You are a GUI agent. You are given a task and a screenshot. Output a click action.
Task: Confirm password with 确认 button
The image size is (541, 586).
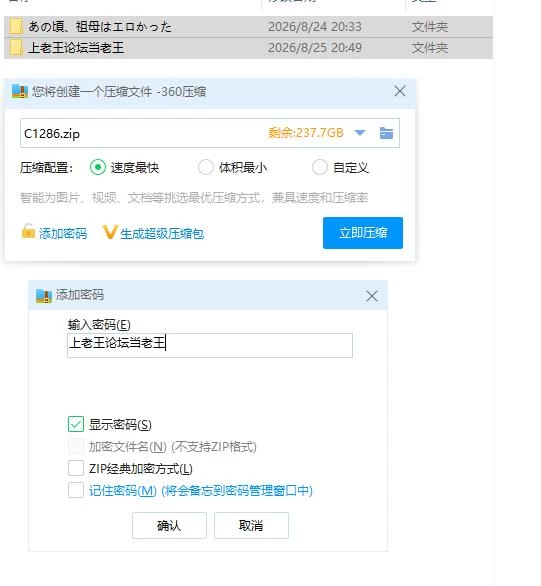click(x=169, y=525)
